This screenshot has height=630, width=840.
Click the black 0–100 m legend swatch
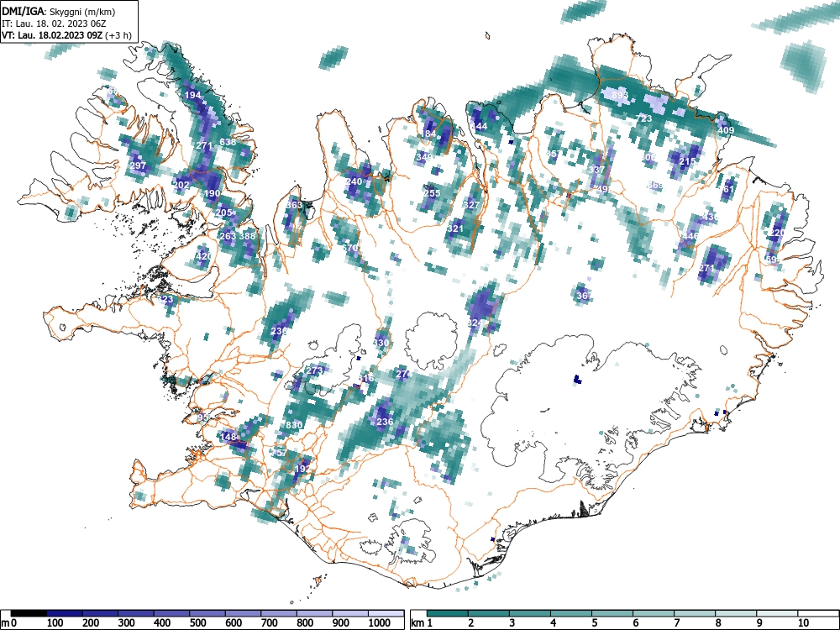click(29, 613)
